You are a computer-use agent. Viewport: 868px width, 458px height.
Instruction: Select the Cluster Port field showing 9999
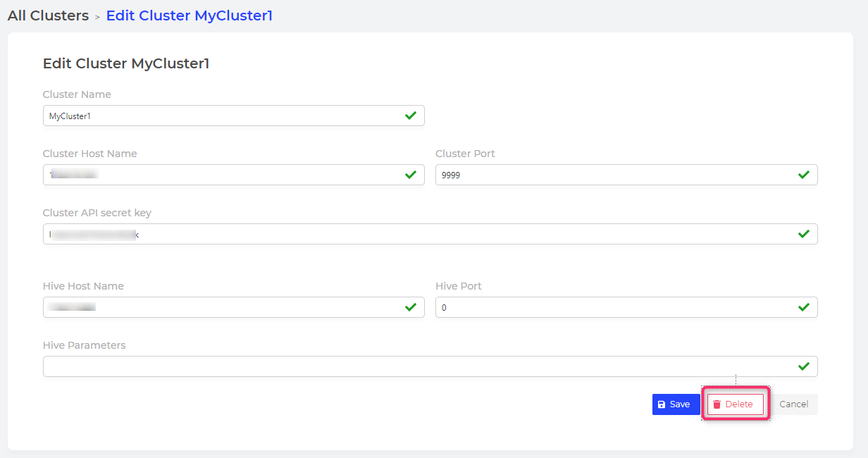(x=626, y=175)
